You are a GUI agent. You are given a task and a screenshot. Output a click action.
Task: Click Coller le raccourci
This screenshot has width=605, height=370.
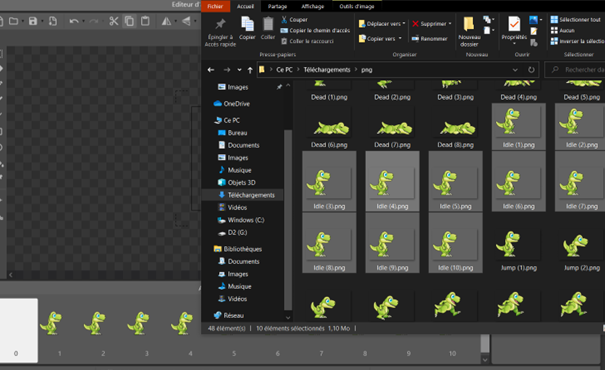point(308,41)
